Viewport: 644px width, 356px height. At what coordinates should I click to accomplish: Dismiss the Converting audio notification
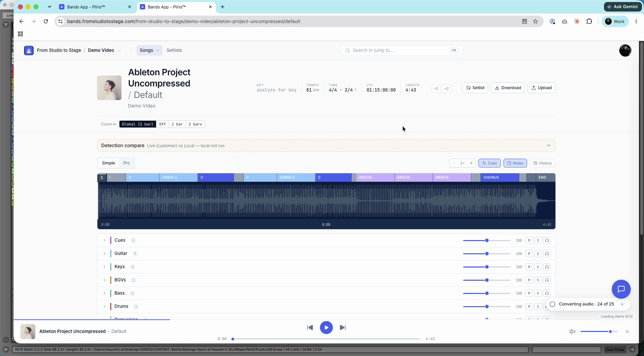point(622,304)
